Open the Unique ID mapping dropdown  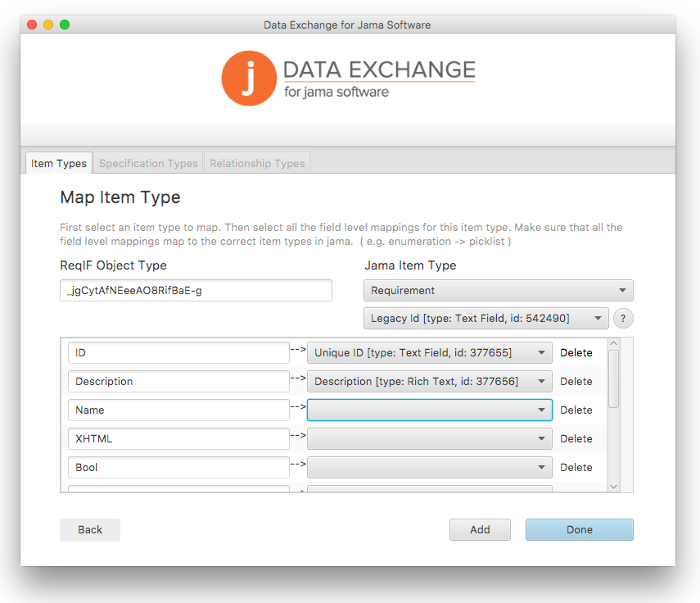[x=430, y=353]
